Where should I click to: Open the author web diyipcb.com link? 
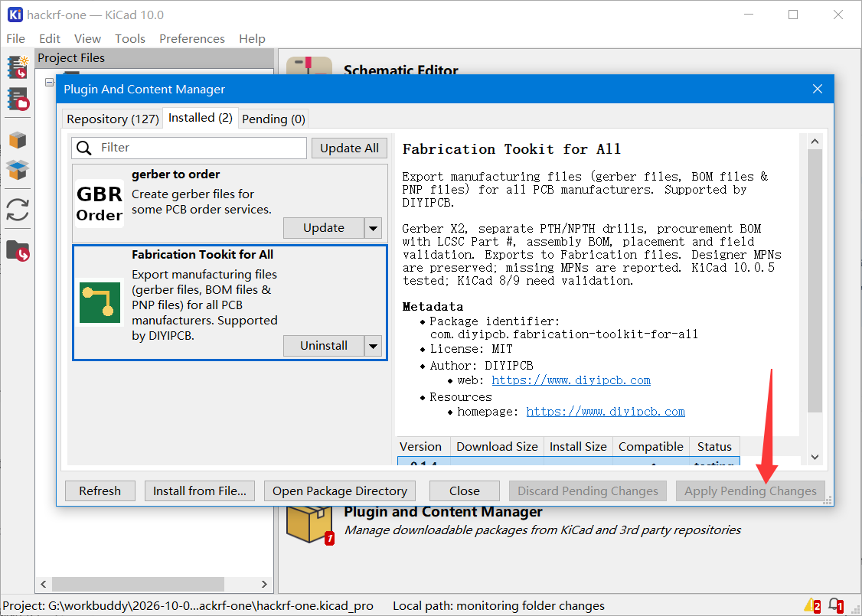click(x=571, y=380)
